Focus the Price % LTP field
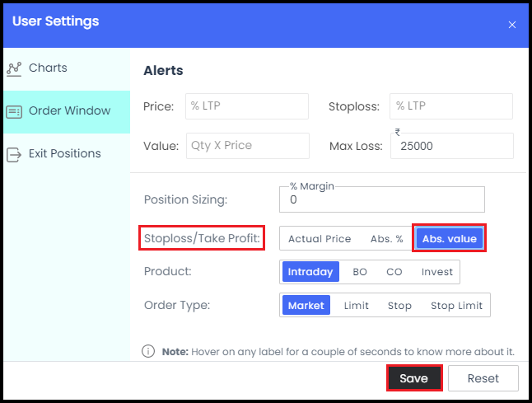Image resolution: width=532 pixels, height=403 pixels. point(247,106)
